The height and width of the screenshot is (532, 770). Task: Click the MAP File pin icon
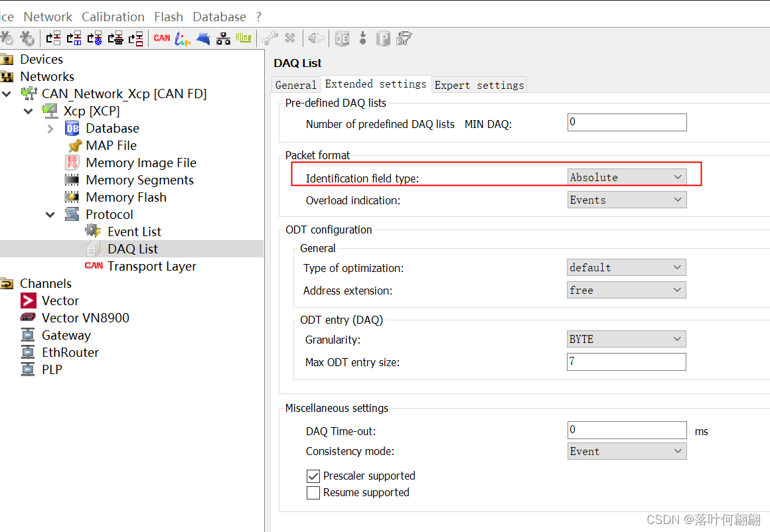point(75,146)
